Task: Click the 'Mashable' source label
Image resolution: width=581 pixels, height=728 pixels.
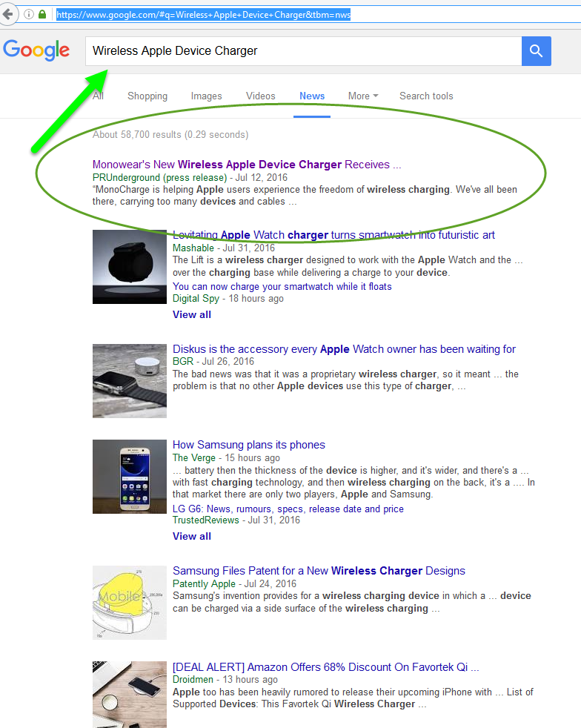Action: click(193, 248)
